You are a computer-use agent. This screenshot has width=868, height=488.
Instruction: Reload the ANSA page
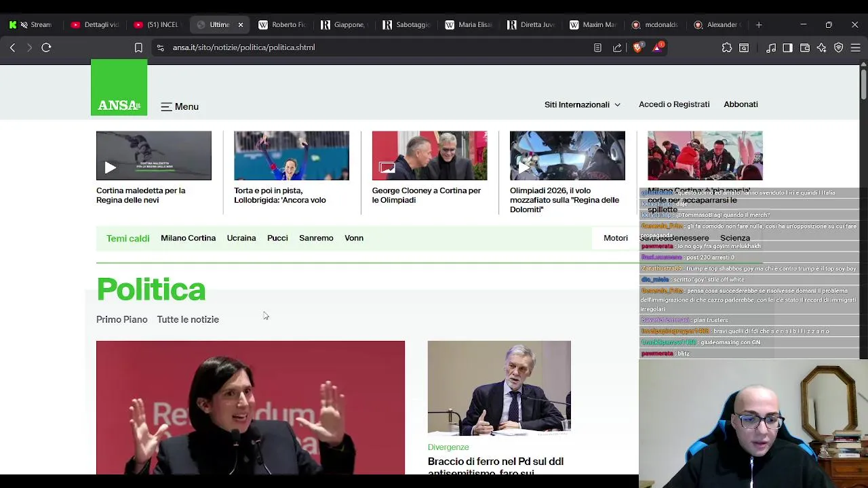tap(46, 47)
